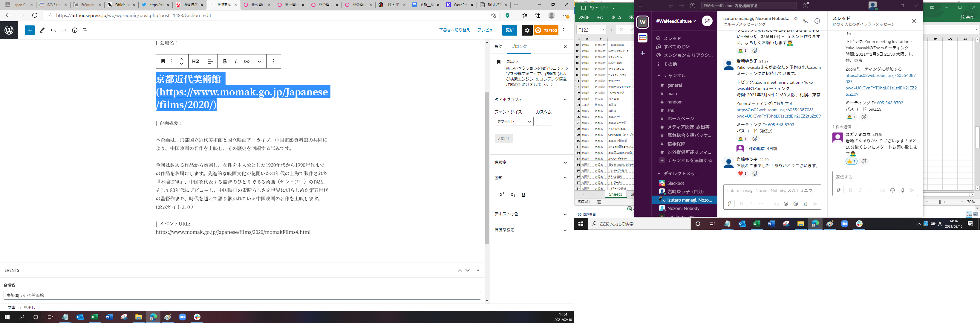
Task: Click 下書きへ切り替え link
Action: click(454, 30)
